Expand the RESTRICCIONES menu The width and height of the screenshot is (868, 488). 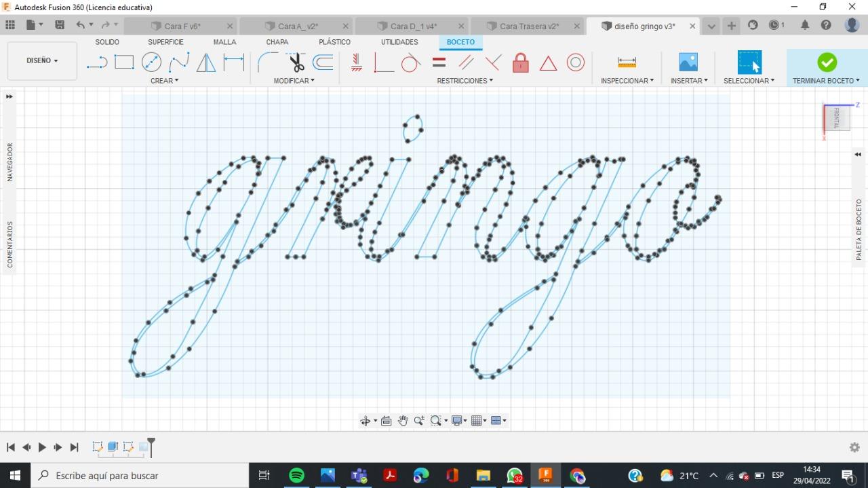(465, 81)
